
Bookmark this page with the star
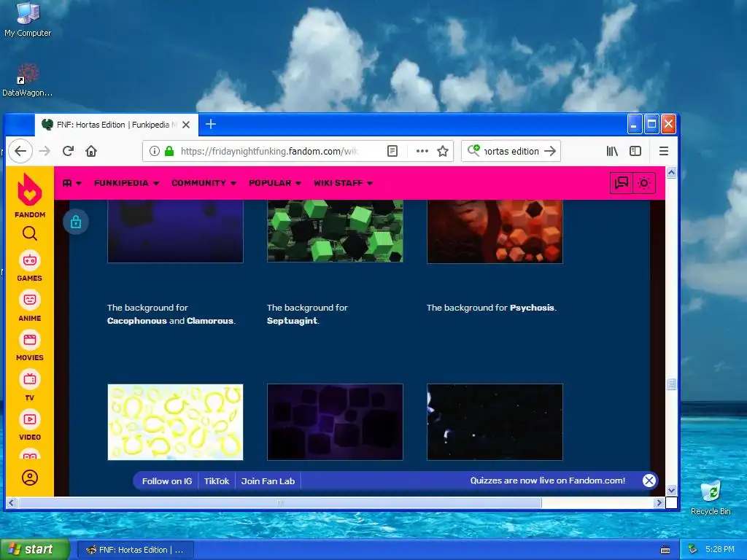coord(443,152)
